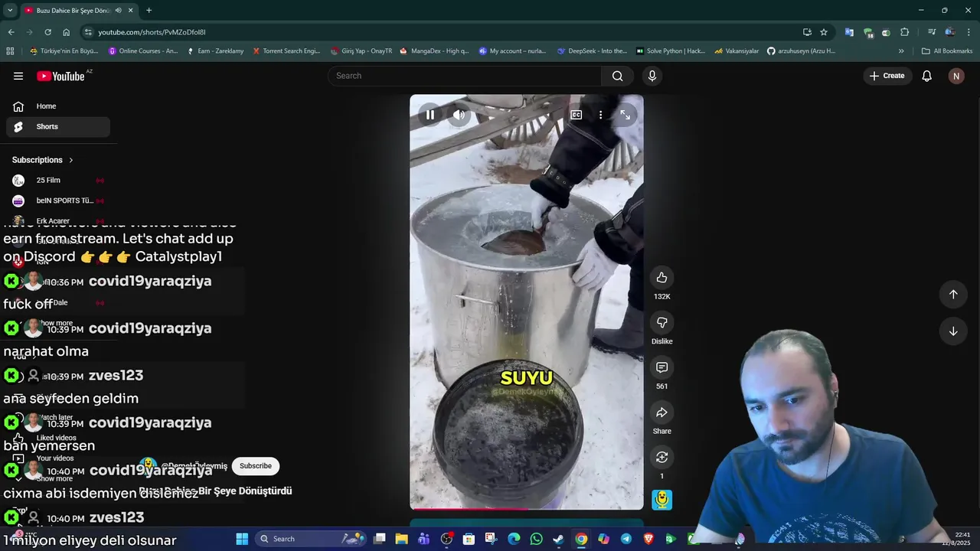Open the beIN SPORTS subscription channel
The width and height of the screenshot is (980, 551).
pos(58,201)
